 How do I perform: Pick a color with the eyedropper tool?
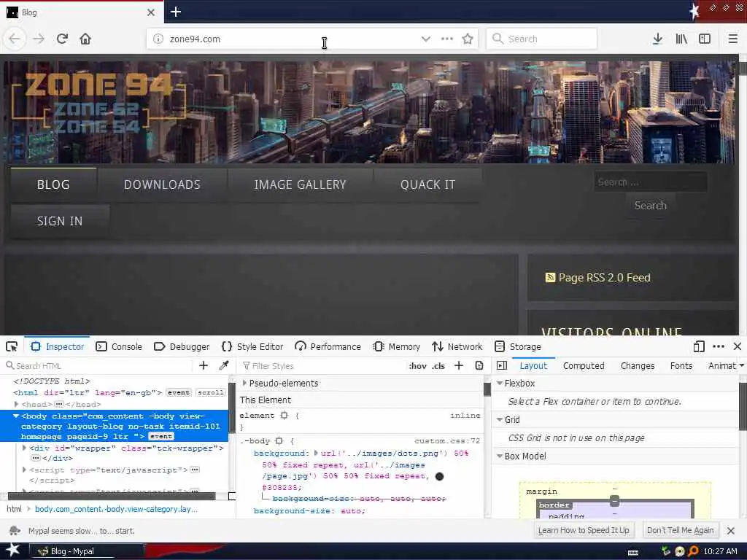pyautogui.click(x=223, y=365)
